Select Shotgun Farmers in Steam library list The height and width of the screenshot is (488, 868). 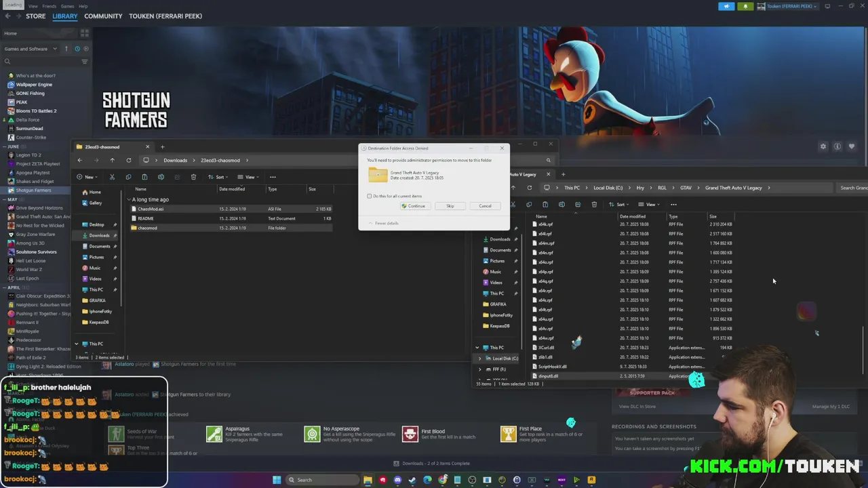(34, 190)
